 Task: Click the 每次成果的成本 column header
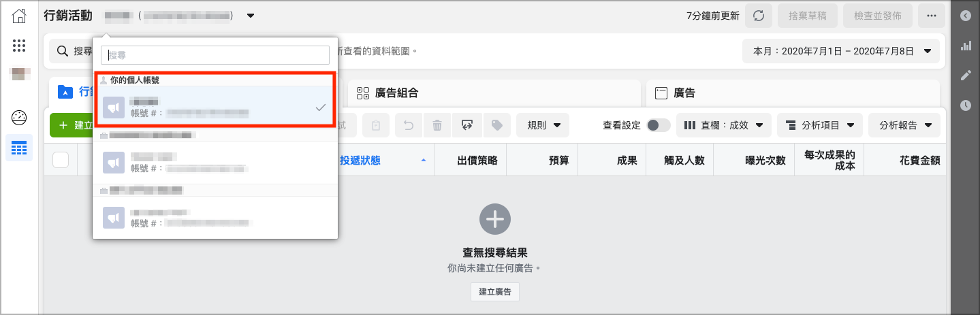pyautogui.click(x=829, y=161)
